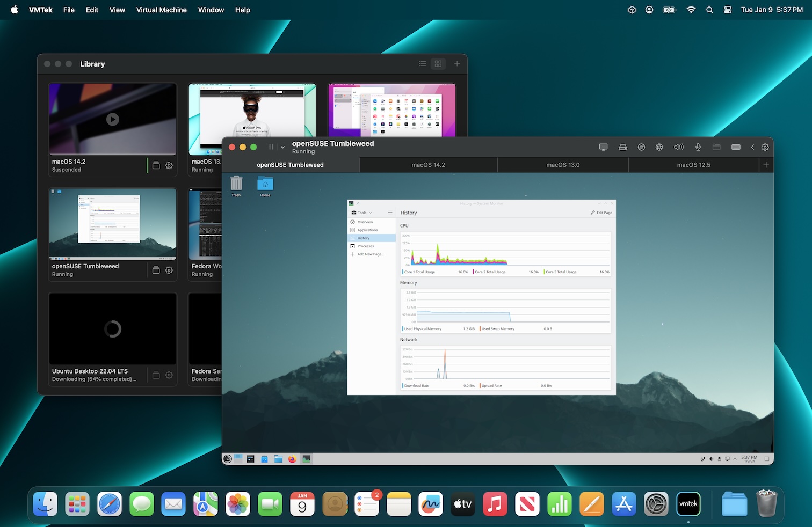Open the hamburger menu in System Monitor
The width and height of the screenshot is (812, 527).
click(x=390, y=213)
